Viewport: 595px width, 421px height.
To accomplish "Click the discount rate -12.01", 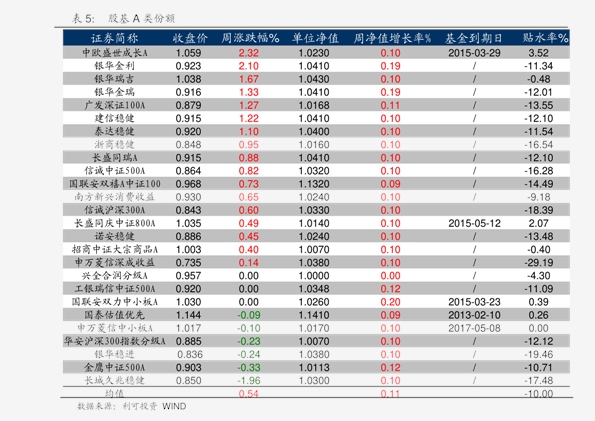I will point(538,92).
